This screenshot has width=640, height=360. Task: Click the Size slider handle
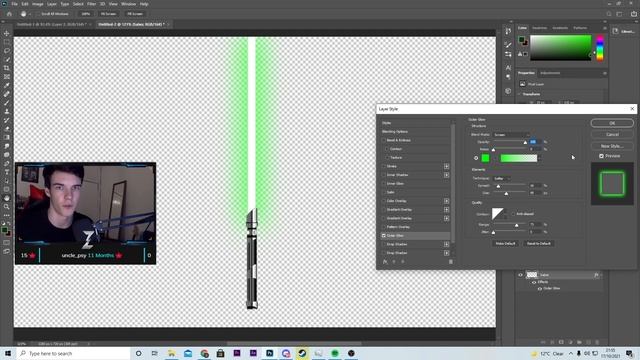506,193
